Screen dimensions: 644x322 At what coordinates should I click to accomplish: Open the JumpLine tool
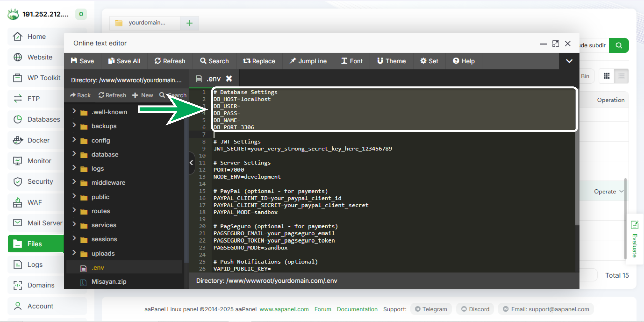tap(308, 61)
